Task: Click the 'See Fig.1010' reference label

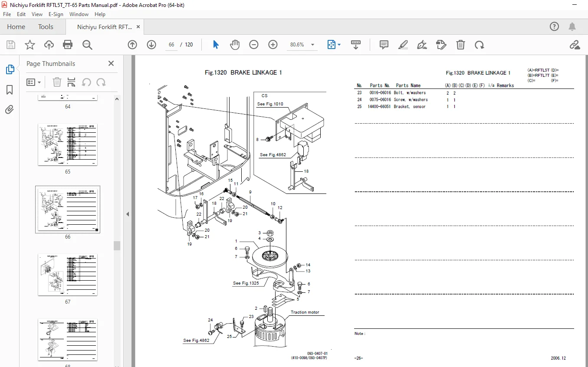Action: point(270,104)
